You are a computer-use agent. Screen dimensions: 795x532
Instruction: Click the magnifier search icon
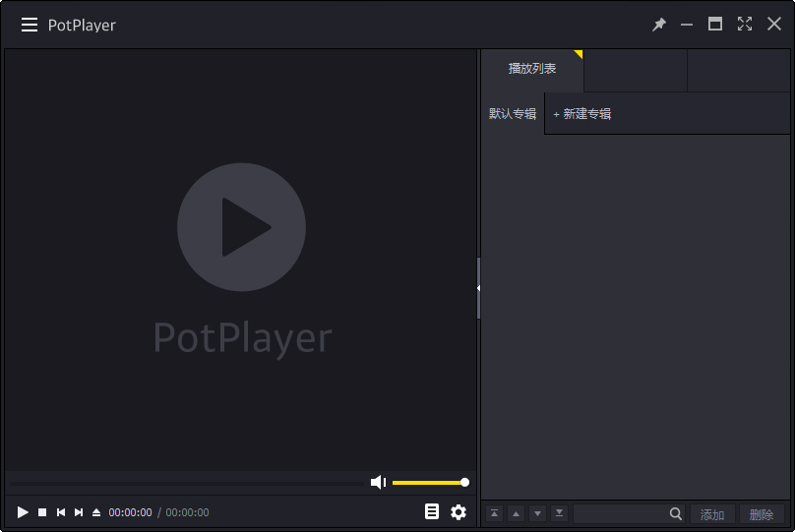(675, 513)
